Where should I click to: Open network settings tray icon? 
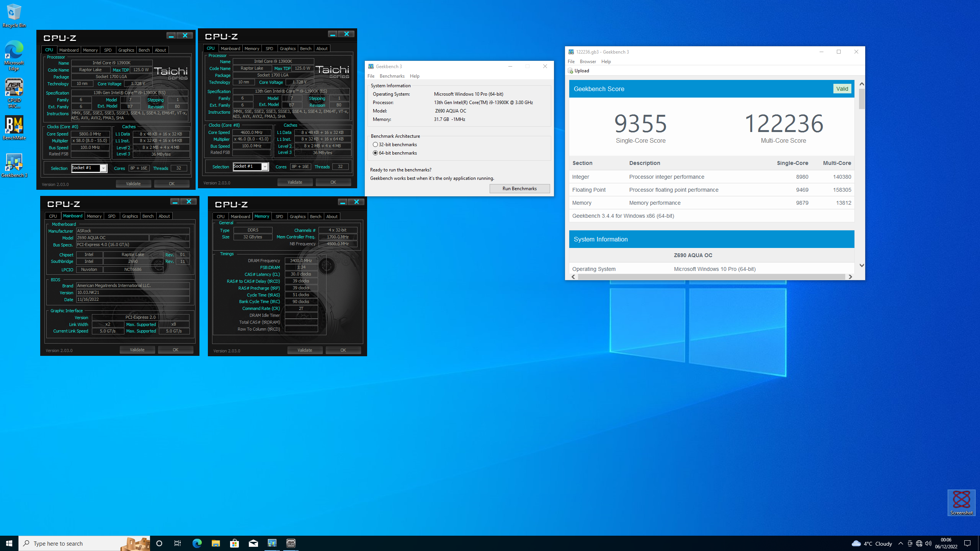point(919,543)
